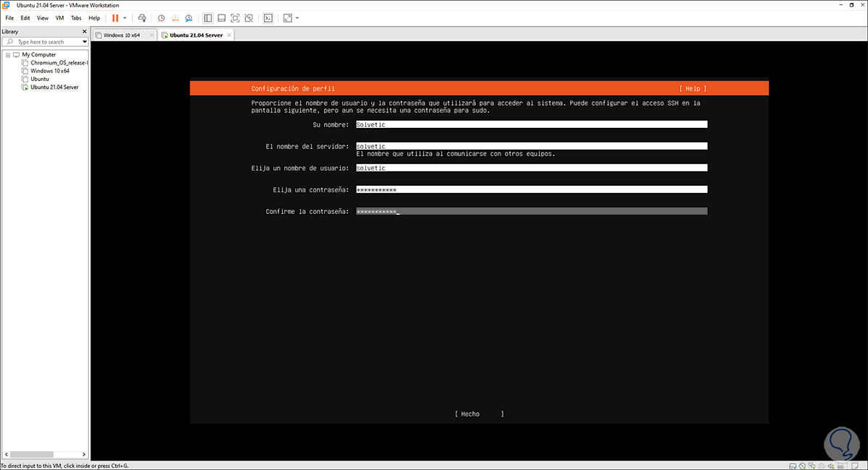Screen dimensions: 868x470
Task: Click the revert to snapshot icon
Action: tap(175, 17)
